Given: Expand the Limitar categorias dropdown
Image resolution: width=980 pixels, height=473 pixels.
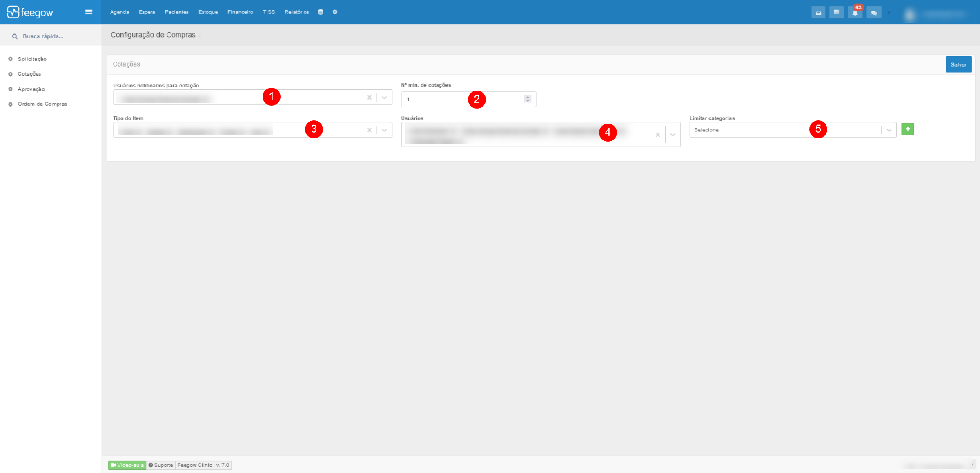Looking at the screenshot, I should point(889,130).
